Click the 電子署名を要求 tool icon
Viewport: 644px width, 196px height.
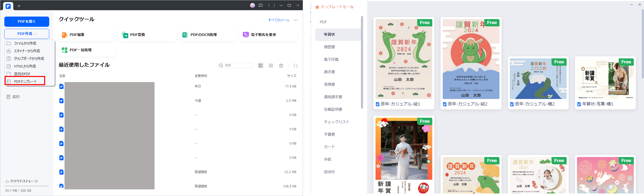pos(246,35)
